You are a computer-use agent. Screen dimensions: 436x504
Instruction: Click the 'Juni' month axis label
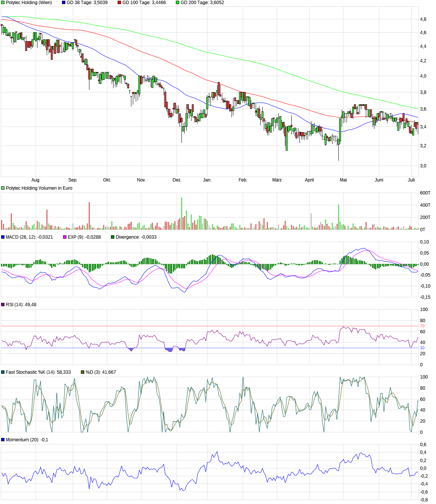coord(379,180)
